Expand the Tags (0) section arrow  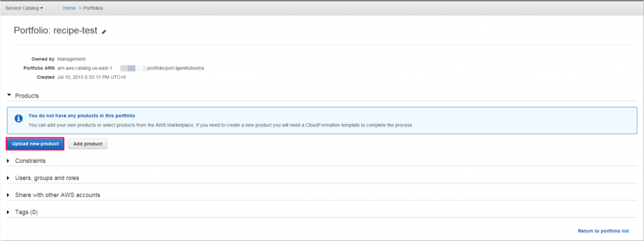8,212
